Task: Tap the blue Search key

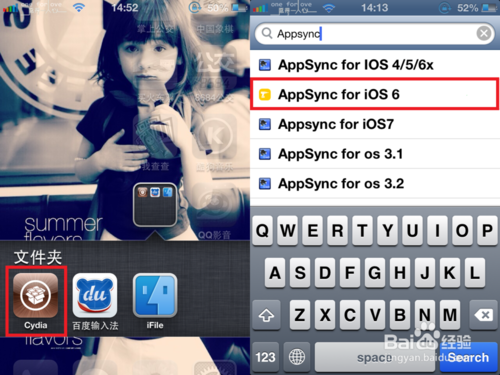Action: pyautogui.click(x=469, y=357)
